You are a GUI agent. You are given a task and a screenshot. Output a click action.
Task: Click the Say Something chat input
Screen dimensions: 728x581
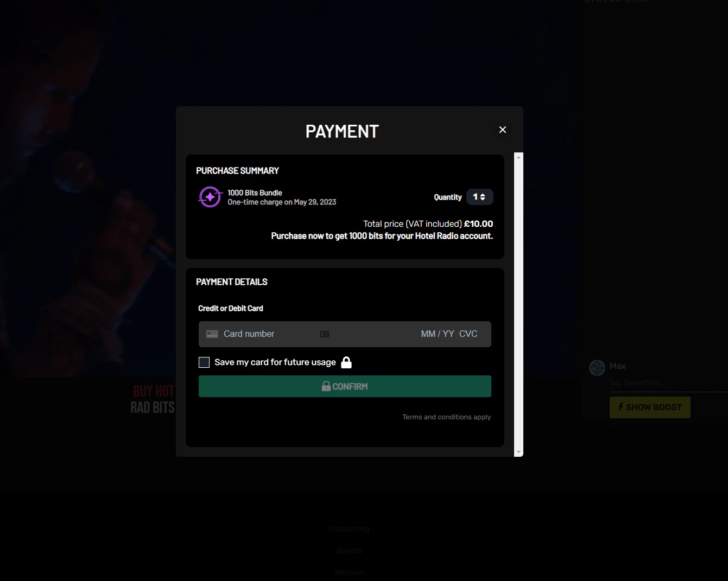(668, 383)
